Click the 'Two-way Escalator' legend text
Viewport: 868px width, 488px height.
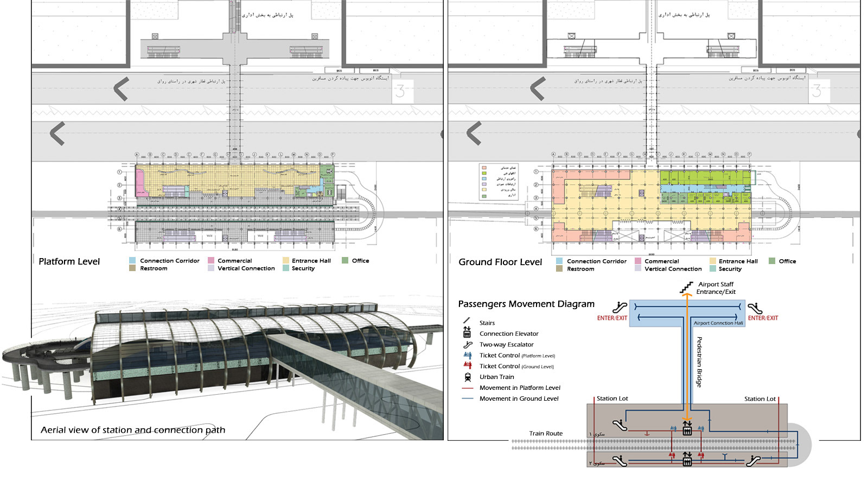click(x=507, y=344)
